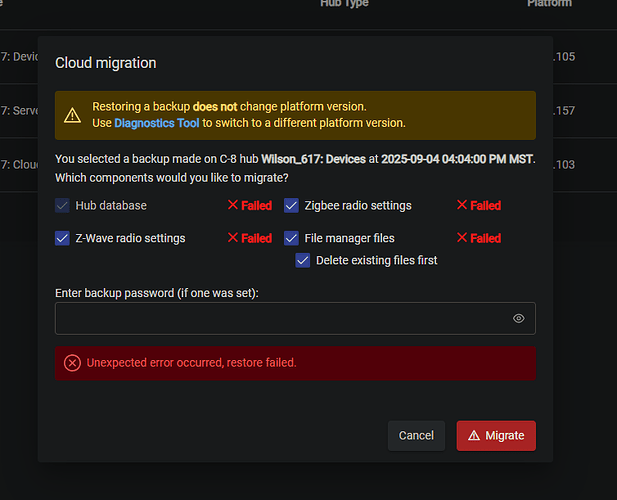Click the Cloud migration dialog title

pos(105,63)
